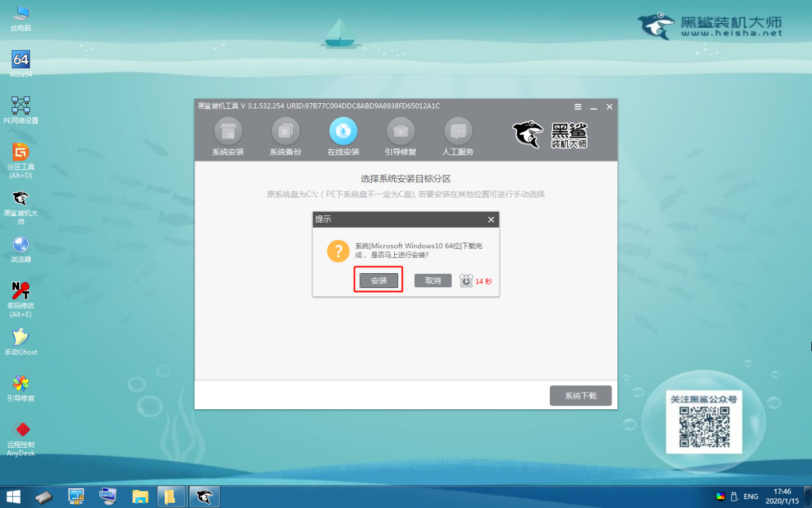Click the QR code for 黑鲨公众号
This screenshot has height=508, width=812.
click(704, 426)
